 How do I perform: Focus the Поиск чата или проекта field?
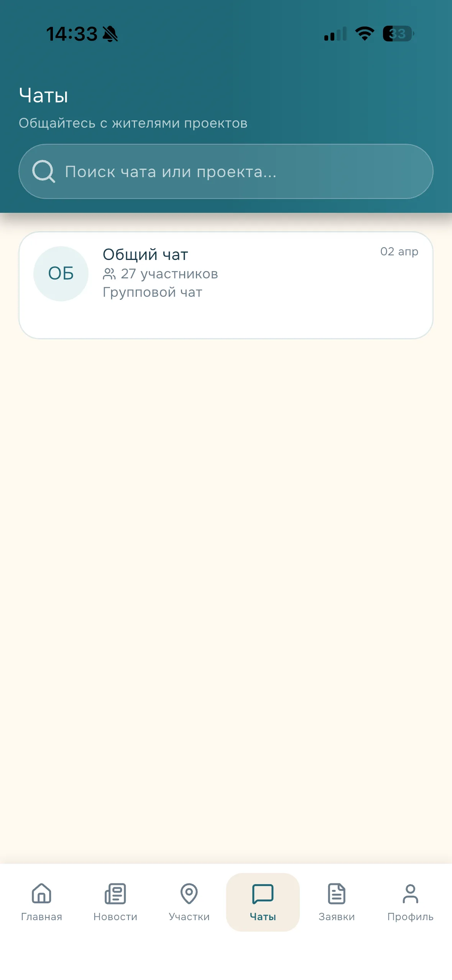coord(226,171)
